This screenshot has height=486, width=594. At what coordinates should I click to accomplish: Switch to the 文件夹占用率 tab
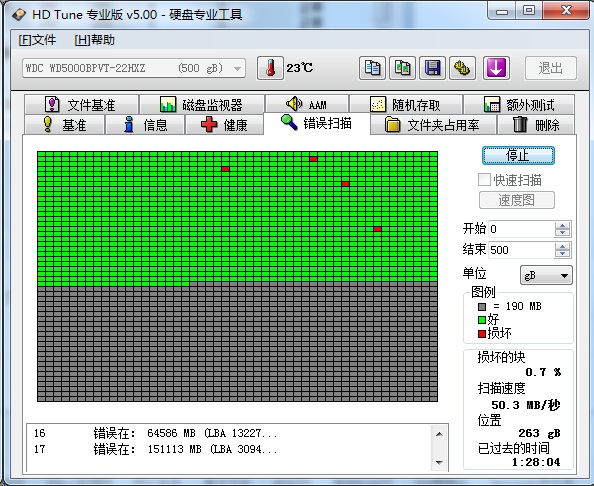[x=433, y=125]
